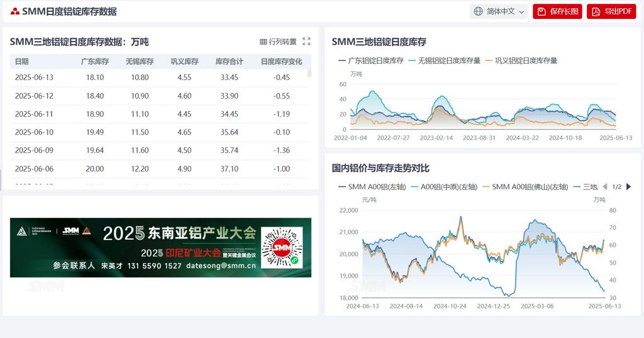Toggle the SMM A00铝(左轴) legend series
Image resolution: width=644 pixels, height=338 pixels.
(x=372, y=187)
